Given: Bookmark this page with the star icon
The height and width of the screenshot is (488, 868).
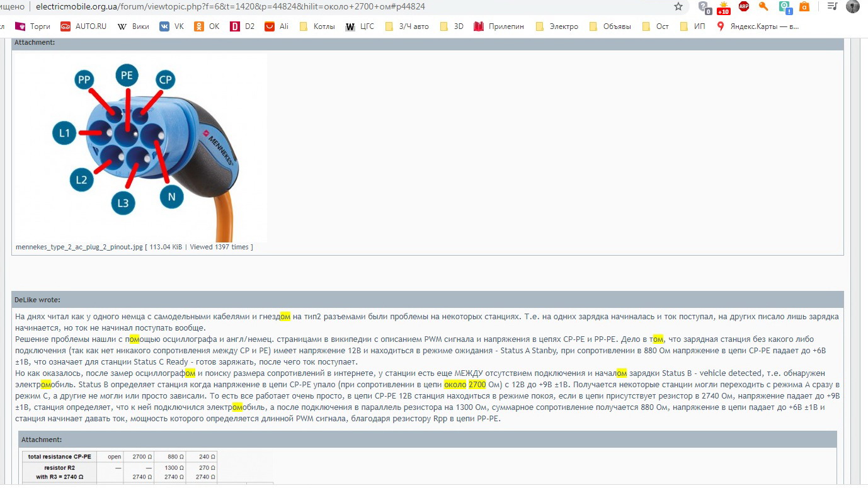Looking at the screenshot, I should pyautogui.click(x=678, y=7).
